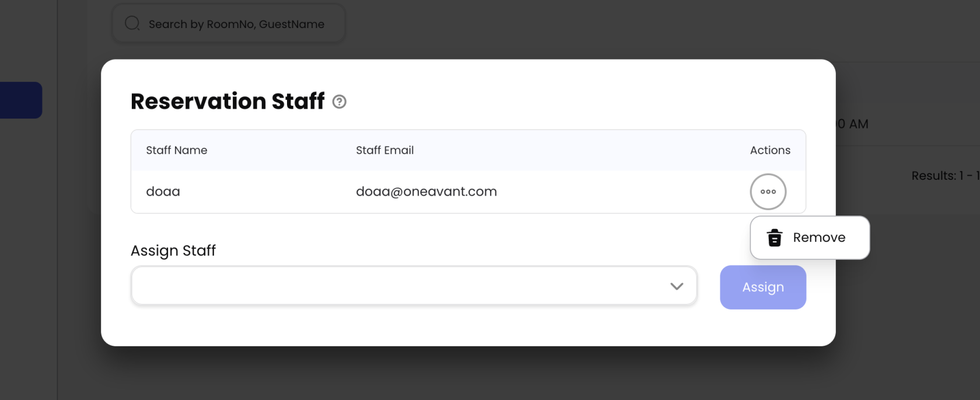Image resolution: width=980 pixels, height=400 pixels.
Task: Select the doaa staff name cell
Action: 163,192
